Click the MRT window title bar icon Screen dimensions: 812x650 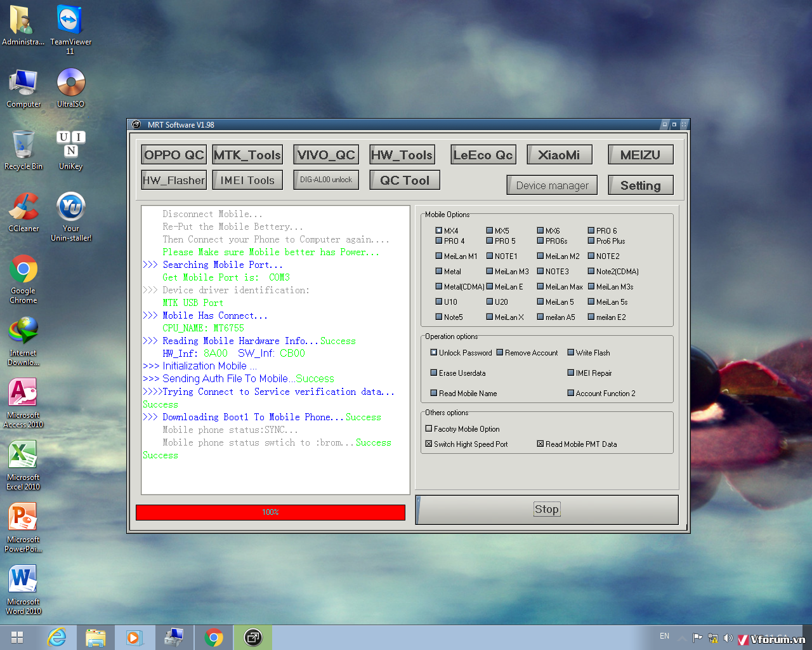click(136, 124)
